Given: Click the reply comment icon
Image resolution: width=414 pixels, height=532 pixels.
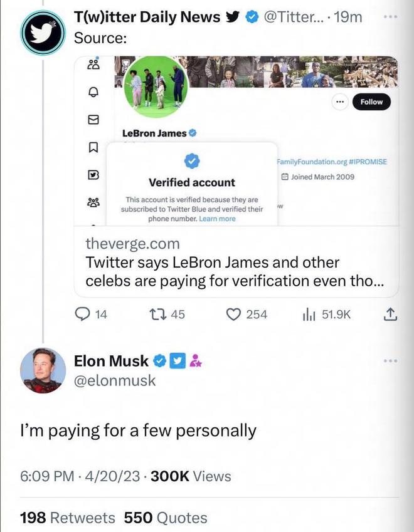Looking at the screenshot, I should pos(83,314).
